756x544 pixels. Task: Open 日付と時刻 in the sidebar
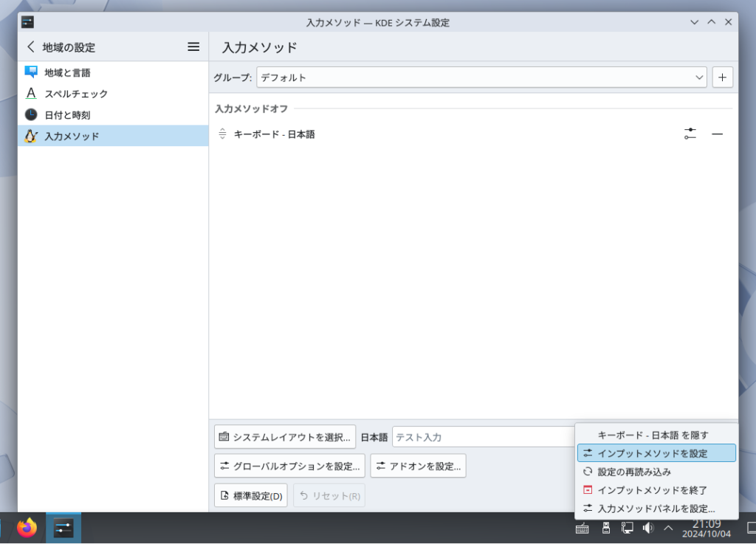(67, 115)
